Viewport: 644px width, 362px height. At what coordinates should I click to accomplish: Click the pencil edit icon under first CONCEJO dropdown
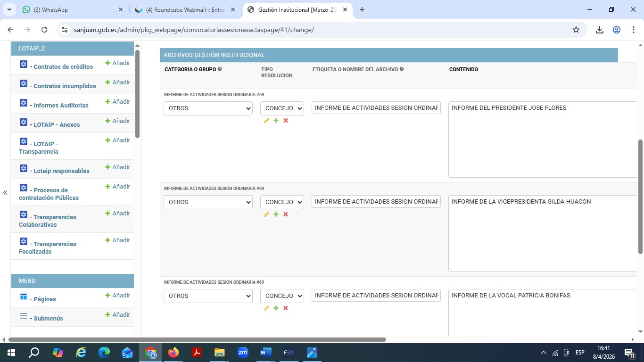(x=266, y=121)
